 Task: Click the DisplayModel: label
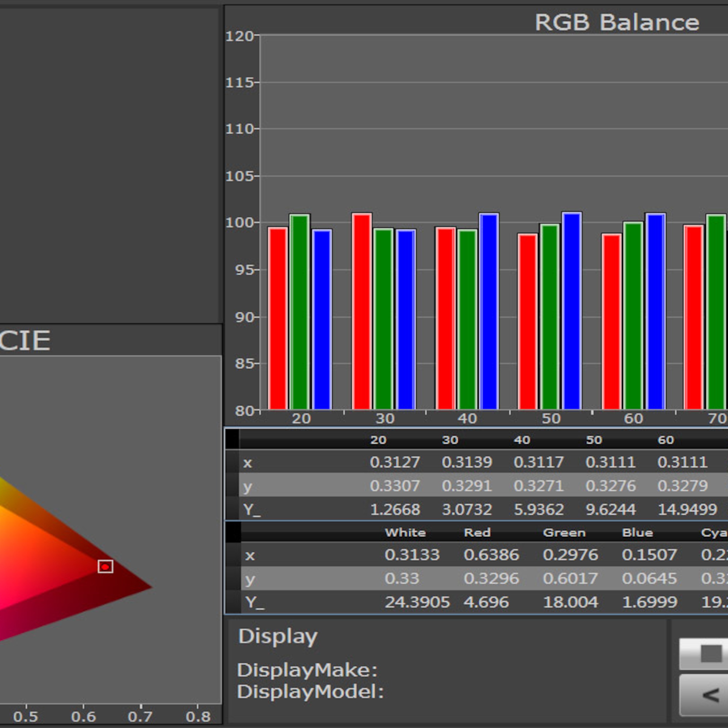pos(311,692)
